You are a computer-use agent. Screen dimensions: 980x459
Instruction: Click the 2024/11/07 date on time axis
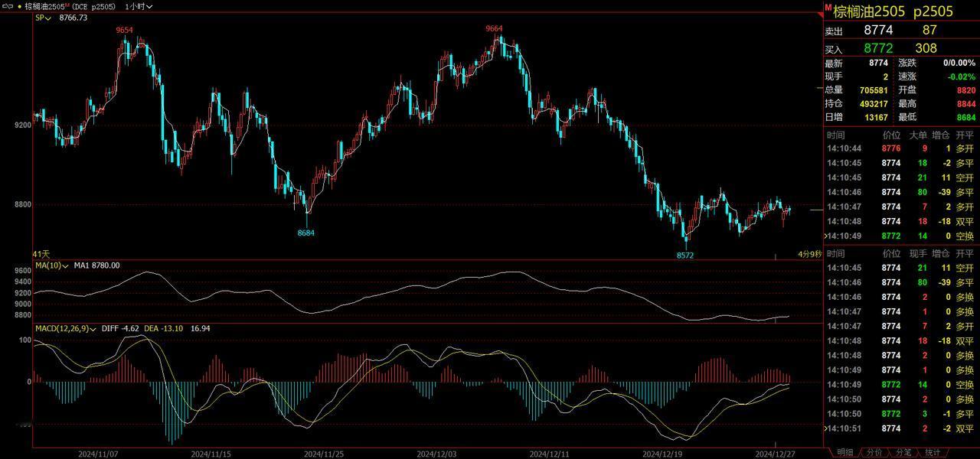(x=97, y=453)
